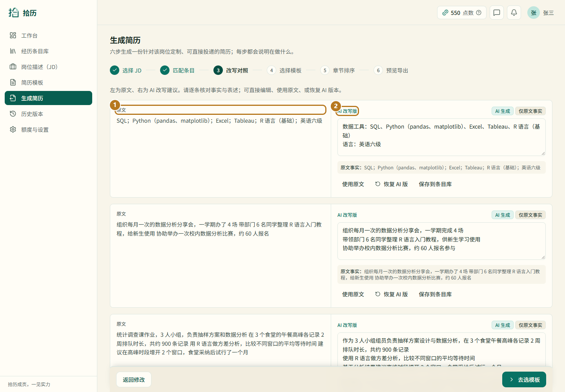Screen dimensions: 565x392
Task: Click AI 生成 tag on the SQL skills card
Action: (x=502, y=111)
